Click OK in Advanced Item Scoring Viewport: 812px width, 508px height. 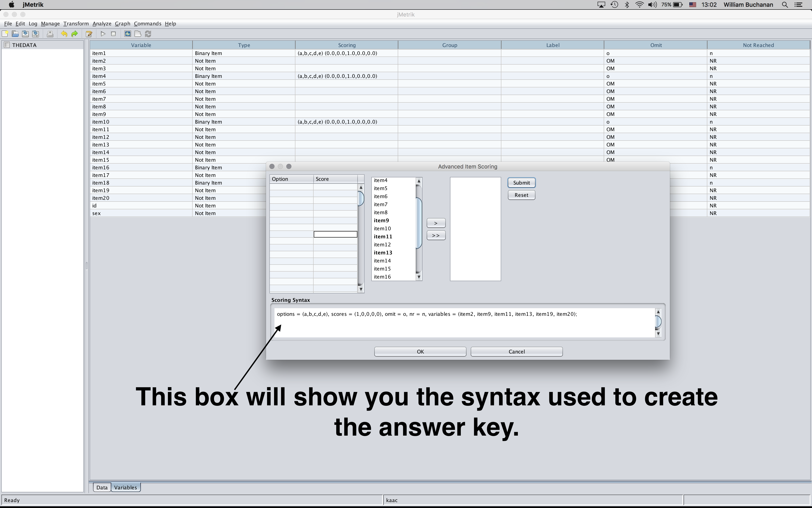pyautogui.click(x=420, y=351)
